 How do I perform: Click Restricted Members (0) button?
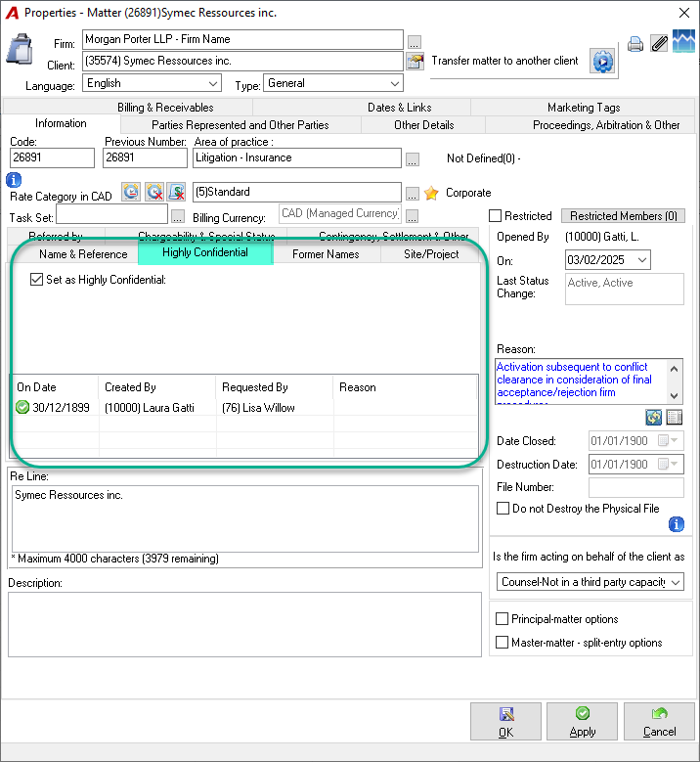623,216
